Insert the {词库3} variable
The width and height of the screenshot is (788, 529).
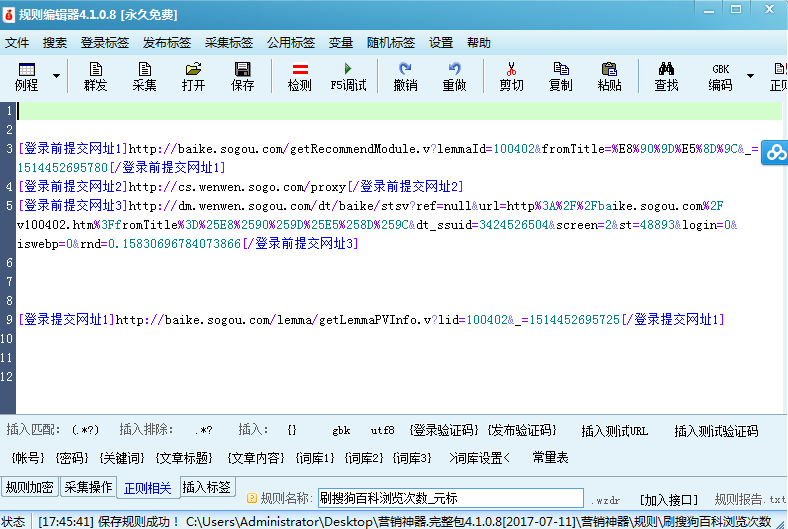pos(412,458)
